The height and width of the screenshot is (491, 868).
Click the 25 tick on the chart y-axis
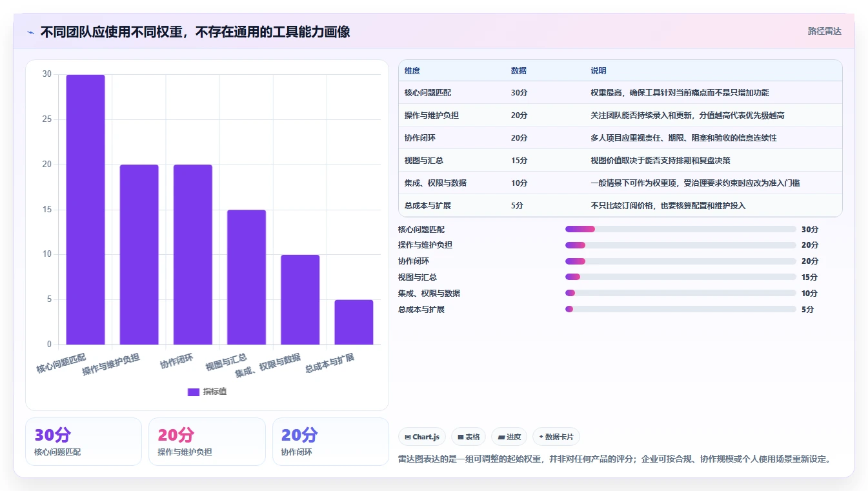click(46, 119)
